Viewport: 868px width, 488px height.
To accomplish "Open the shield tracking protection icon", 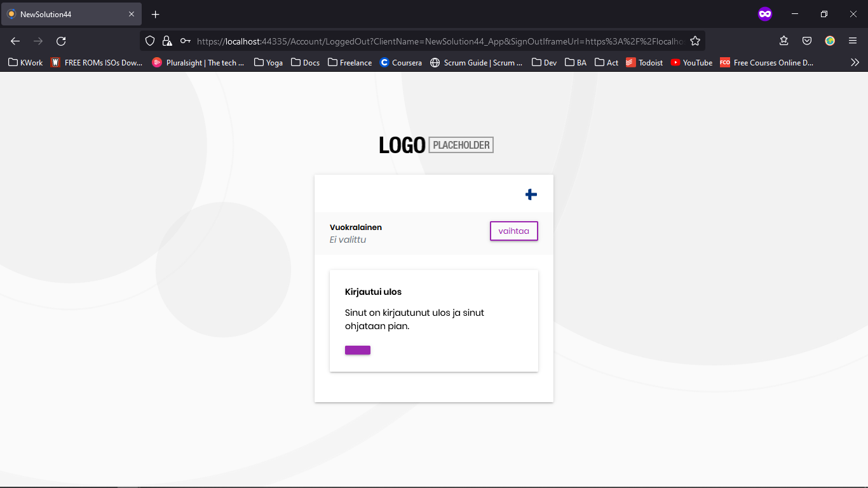I will tap(150, 41).
